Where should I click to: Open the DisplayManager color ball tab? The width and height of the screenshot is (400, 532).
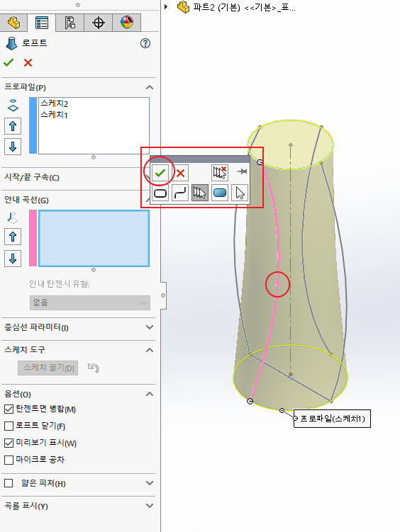point(126,23)
